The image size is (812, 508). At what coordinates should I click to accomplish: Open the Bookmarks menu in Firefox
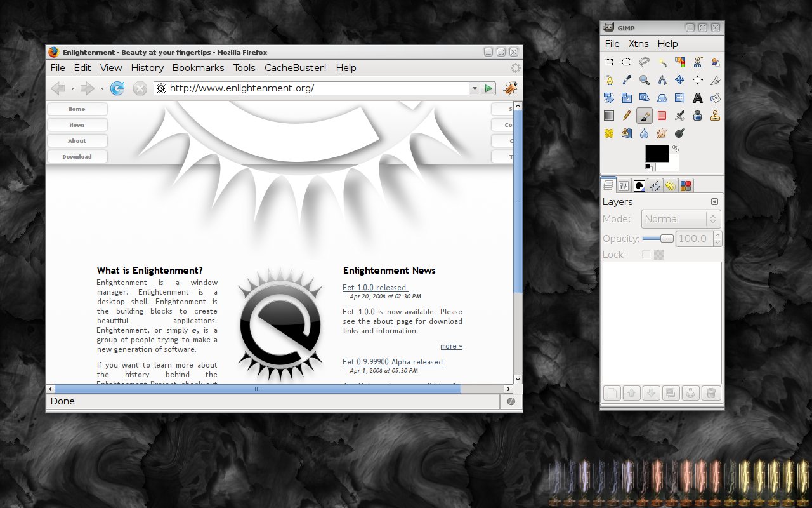(198, 68)
